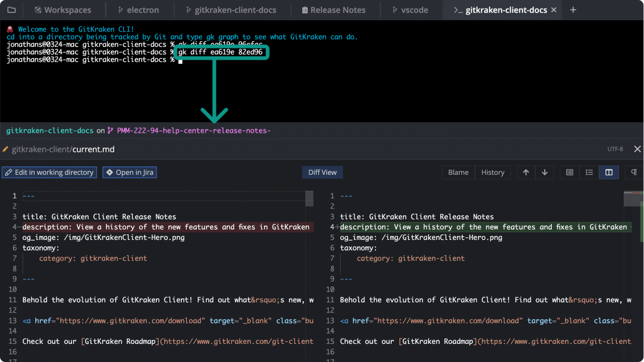This screenshot has height=362, width=644.
Task: Click the gitkraken-client-docs repo name in prompt
Action: click(x=50, y=130)
